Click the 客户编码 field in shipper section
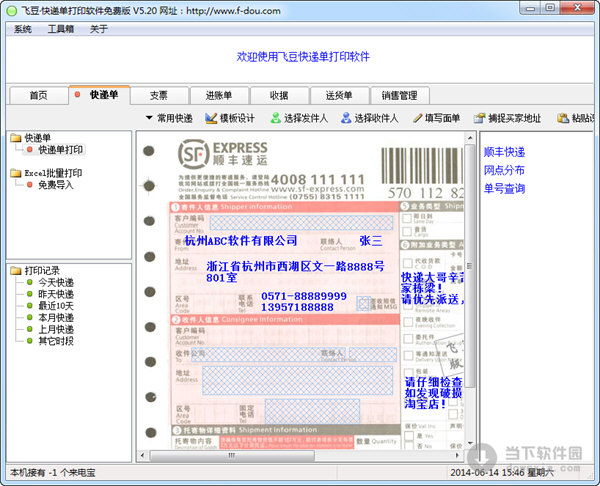 [x=301, y=223]
